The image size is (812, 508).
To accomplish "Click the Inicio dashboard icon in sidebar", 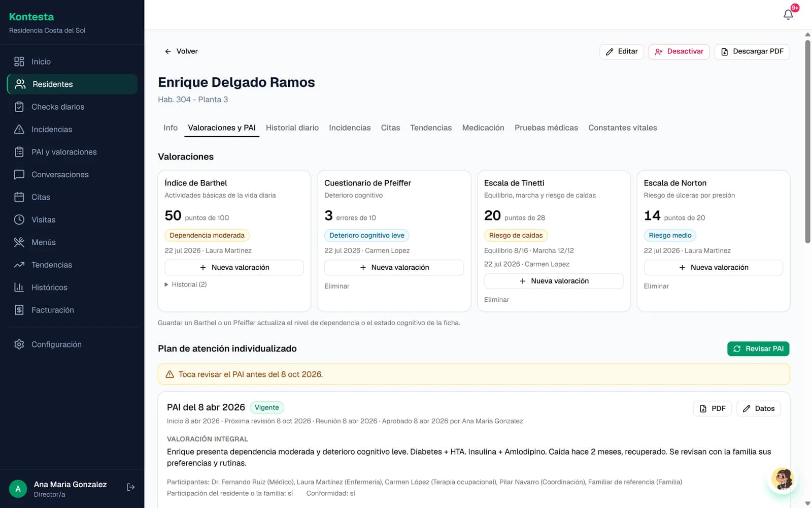I will coord(19,61).
